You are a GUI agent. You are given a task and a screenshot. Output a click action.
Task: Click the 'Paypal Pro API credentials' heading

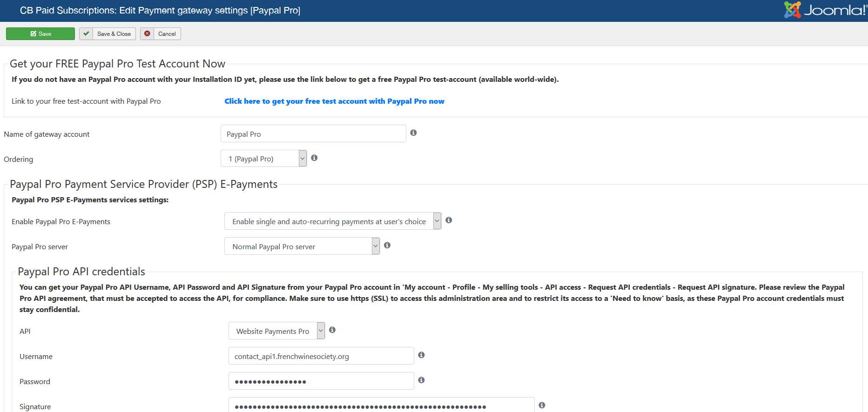(81, 272)
